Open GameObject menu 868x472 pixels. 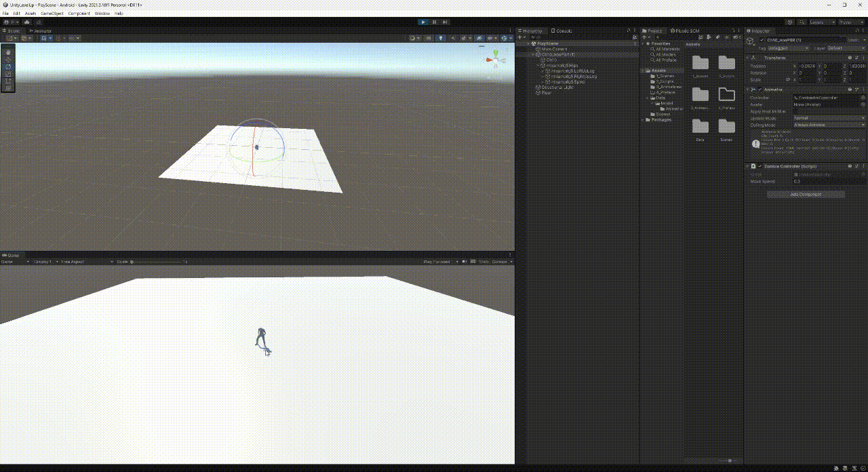click(52, 14)
